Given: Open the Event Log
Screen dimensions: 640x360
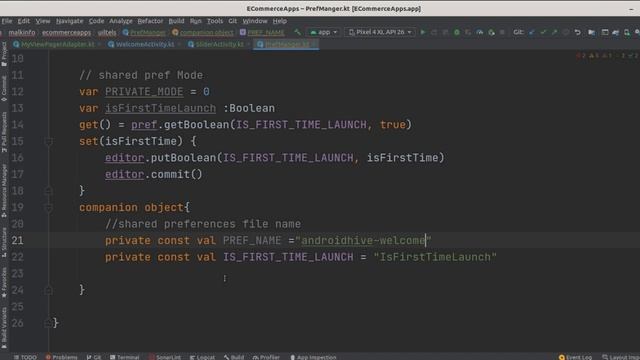Looking at the screenshot, I should point(575,357).
